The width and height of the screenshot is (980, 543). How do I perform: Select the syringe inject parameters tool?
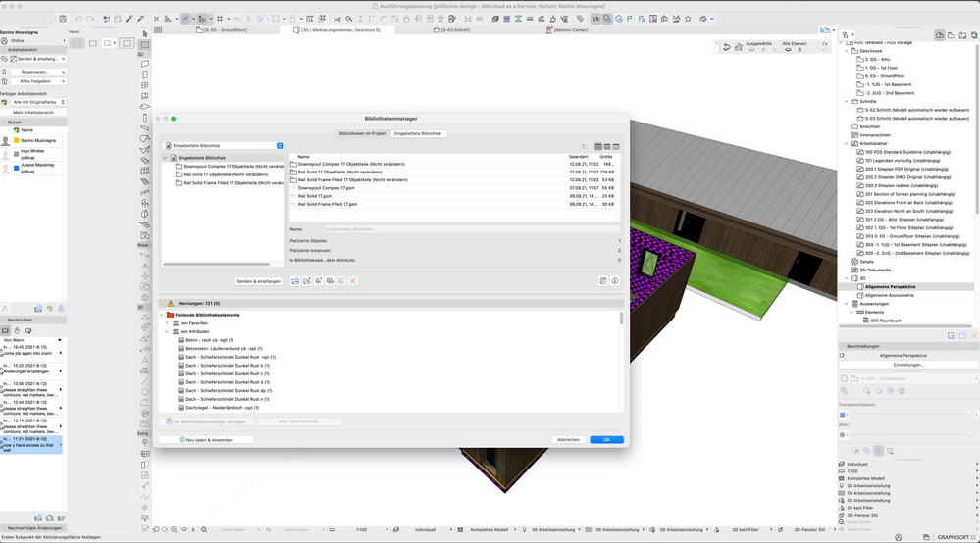[x=140, y=19]
